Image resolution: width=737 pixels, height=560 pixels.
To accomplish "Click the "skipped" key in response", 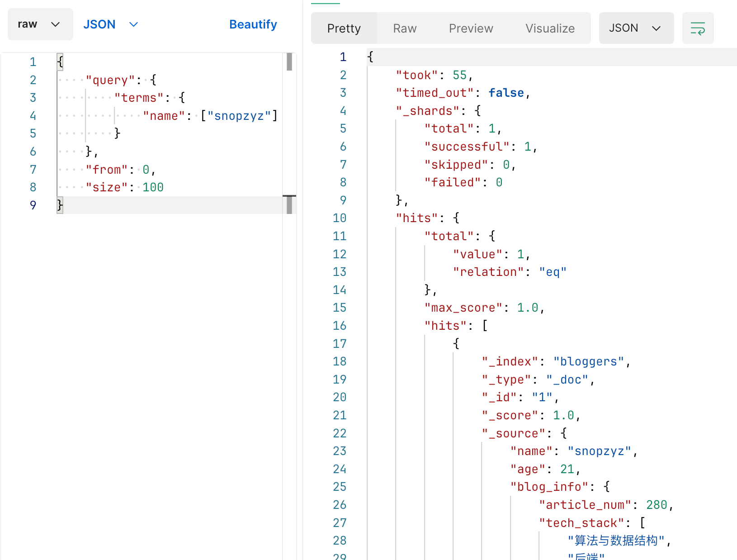I will coord(456,165).
